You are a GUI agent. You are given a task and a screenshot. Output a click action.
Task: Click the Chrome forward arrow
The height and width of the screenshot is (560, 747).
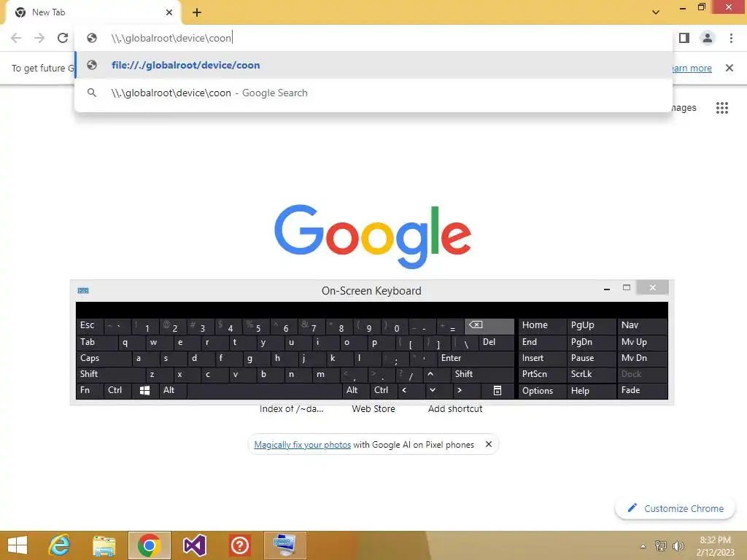(x=39, y=38)
